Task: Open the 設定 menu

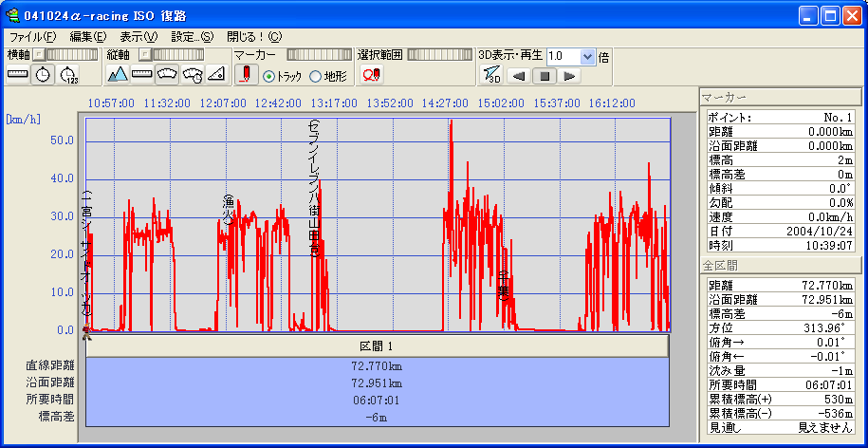Action: pos(192,36)
